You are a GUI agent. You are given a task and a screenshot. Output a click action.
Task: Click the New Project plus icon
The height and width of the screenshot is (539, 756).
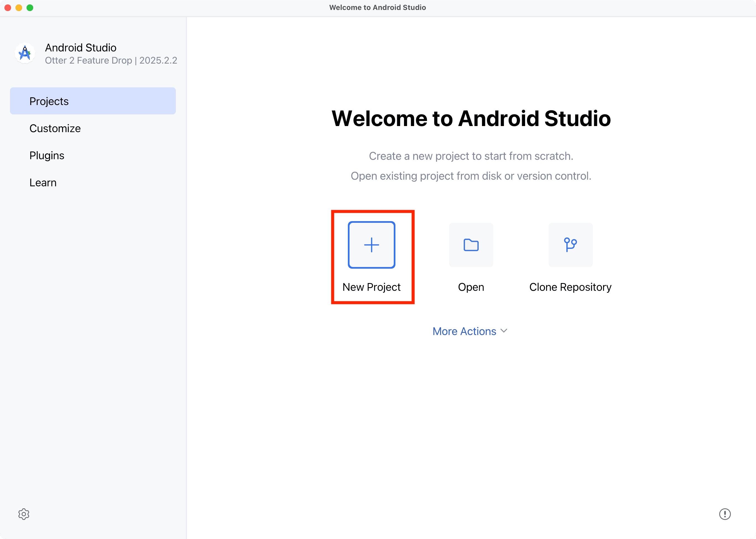point(371,245)
